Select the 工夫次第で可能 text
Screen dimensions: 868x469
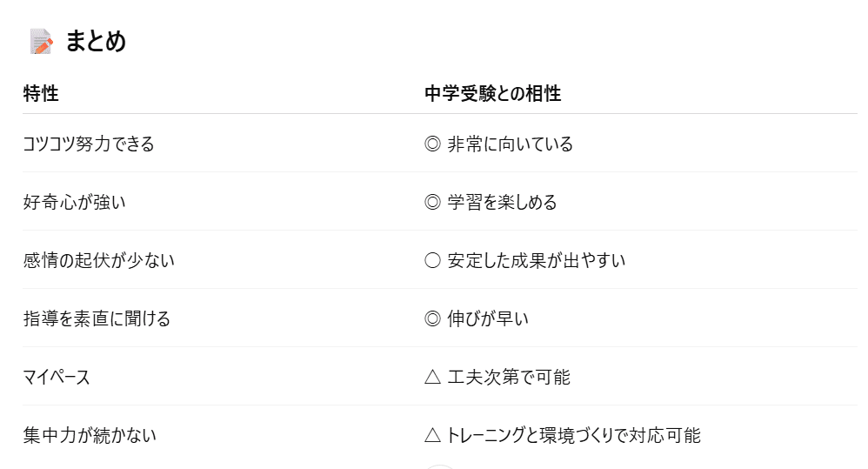(509, 377)
